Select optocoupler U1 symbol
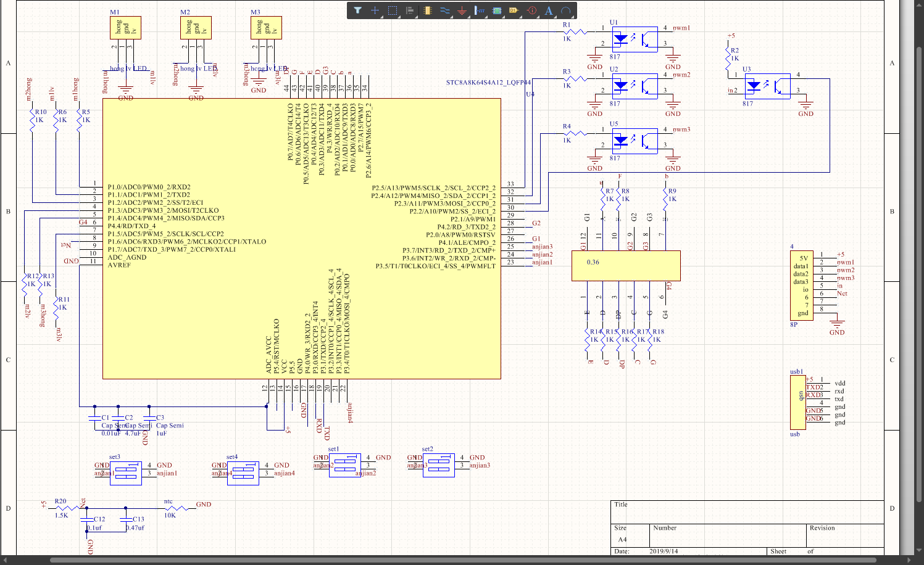The width and height of the screenshot is (924, 565). (635, 39)
